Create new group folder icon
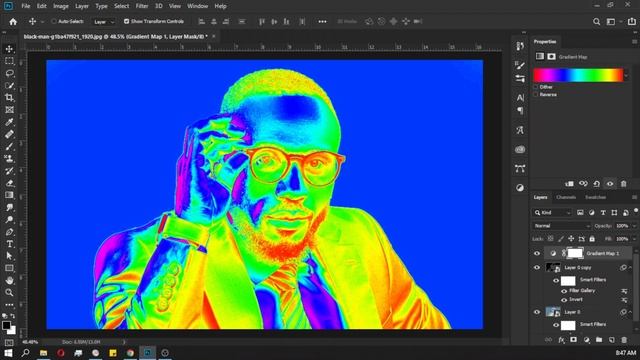 point(599,340)
